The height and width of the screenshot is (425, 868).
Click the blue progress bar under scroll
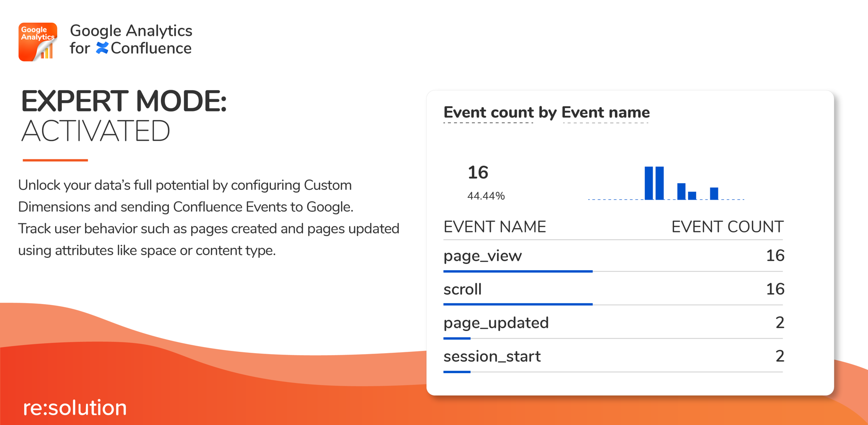pyautogui.click(x=518, y=305)
